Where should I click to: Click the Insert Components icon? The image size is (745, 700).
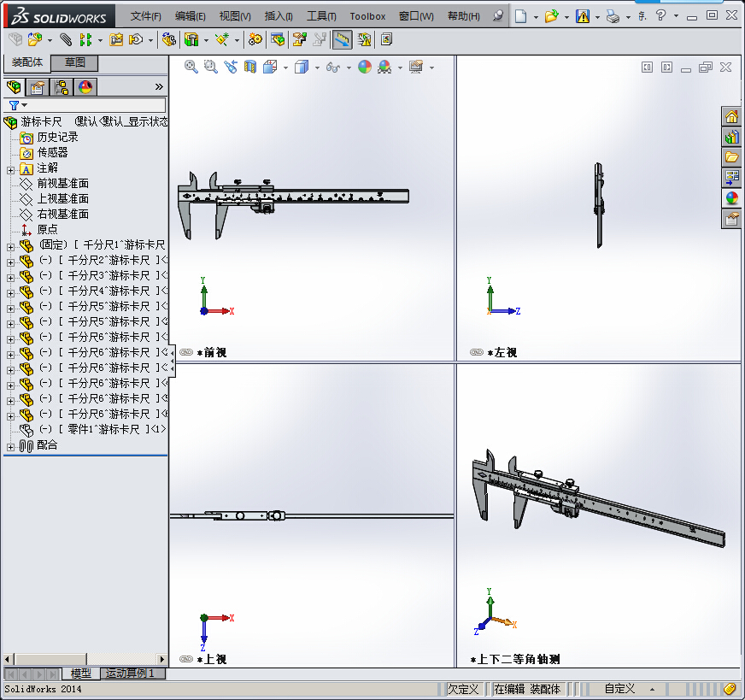35,39
